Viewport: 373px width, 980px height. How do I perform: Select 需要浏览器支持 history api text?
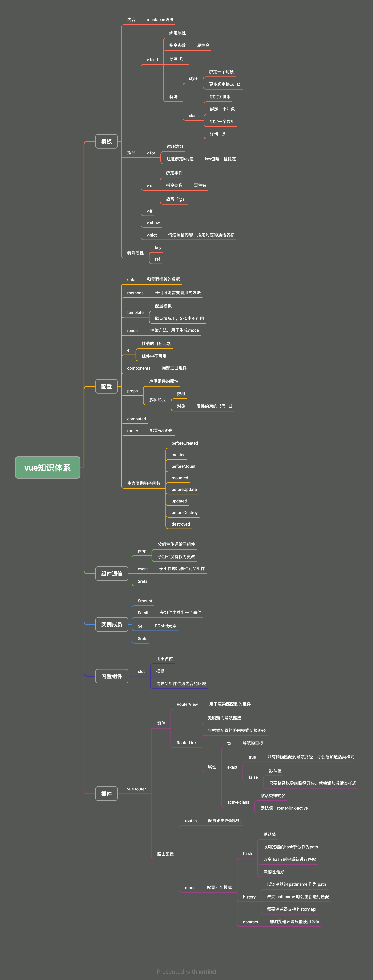tap(292, 909)
